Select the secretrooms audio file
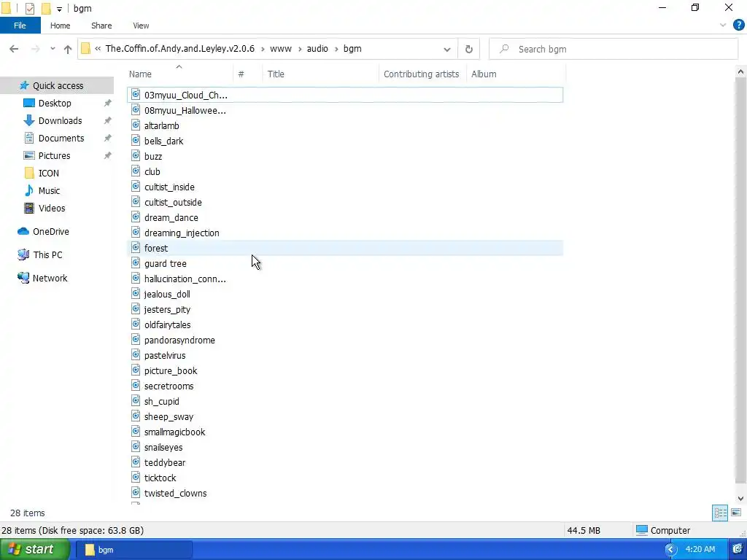Screen dimensions: 747x560 169,386
